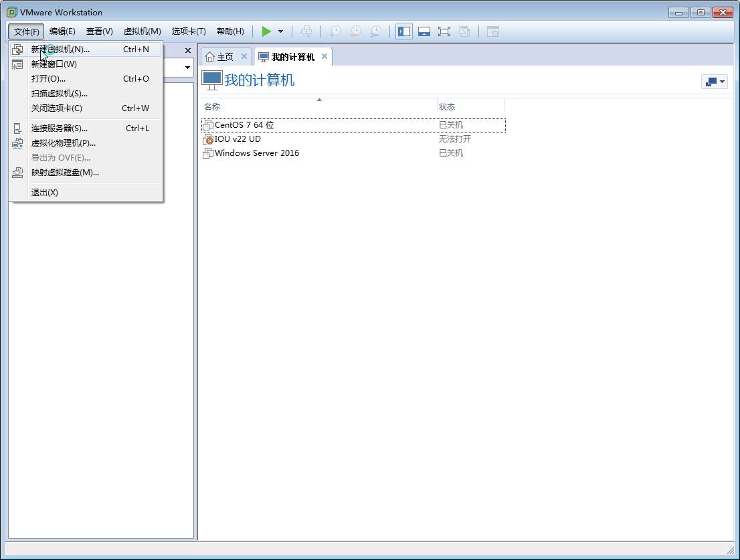Image resolution: width=740 pixels, height=560 pixels.
Task: Open the 选项卡(T) menu
Action: (x=189, y=31)
